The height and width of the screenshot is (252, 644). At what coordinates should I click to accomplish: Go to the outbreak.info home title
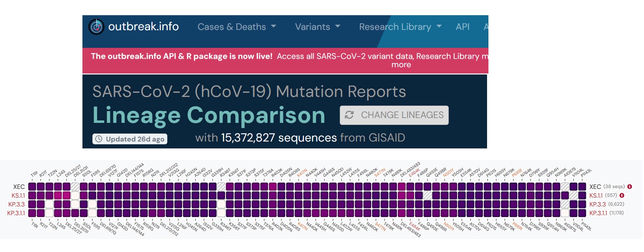[143, 27]
